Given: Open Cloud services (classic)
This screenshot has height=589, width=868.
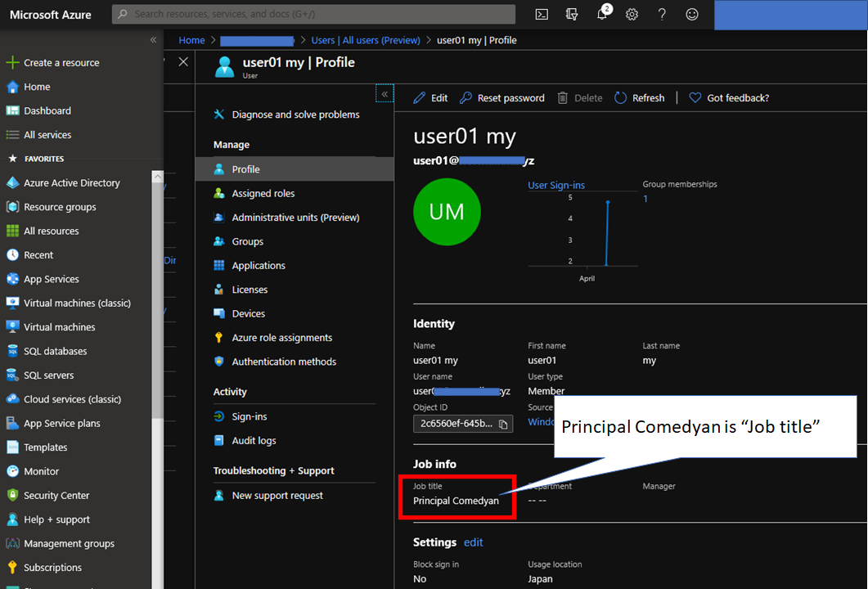Looking at the screenshot, I should pyautogui.click(x=64, y=399).
